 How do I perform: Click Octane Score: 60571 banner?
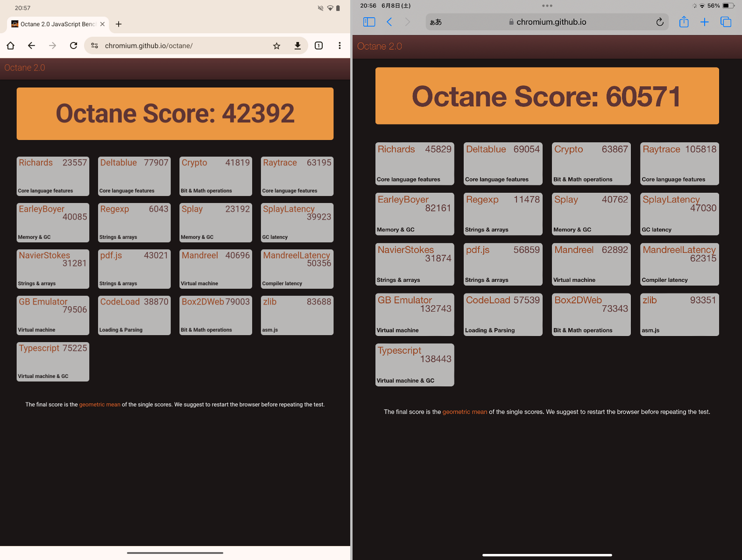point(547,96)
